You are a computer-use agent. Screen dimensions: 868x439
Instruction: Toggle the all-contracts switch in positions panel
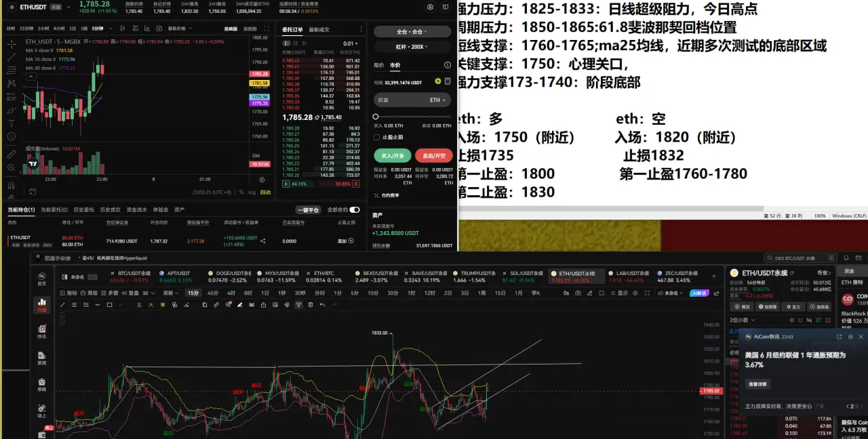tap(354, 210)
